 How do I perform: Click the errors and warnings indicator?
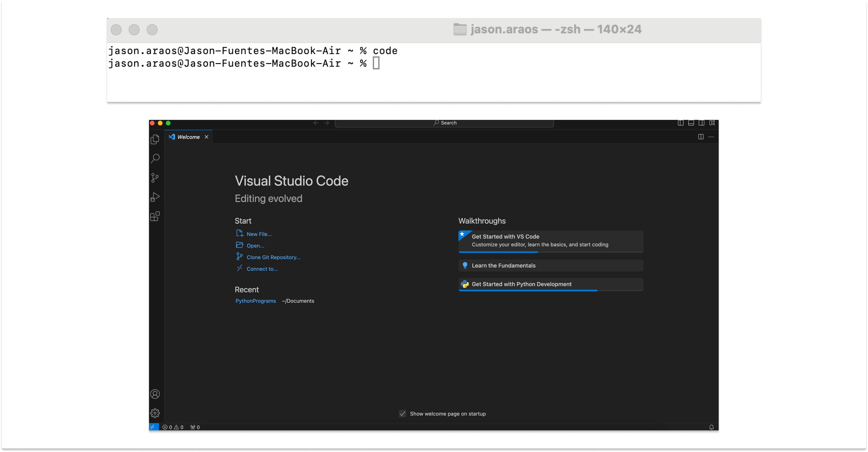click(173, 427)
